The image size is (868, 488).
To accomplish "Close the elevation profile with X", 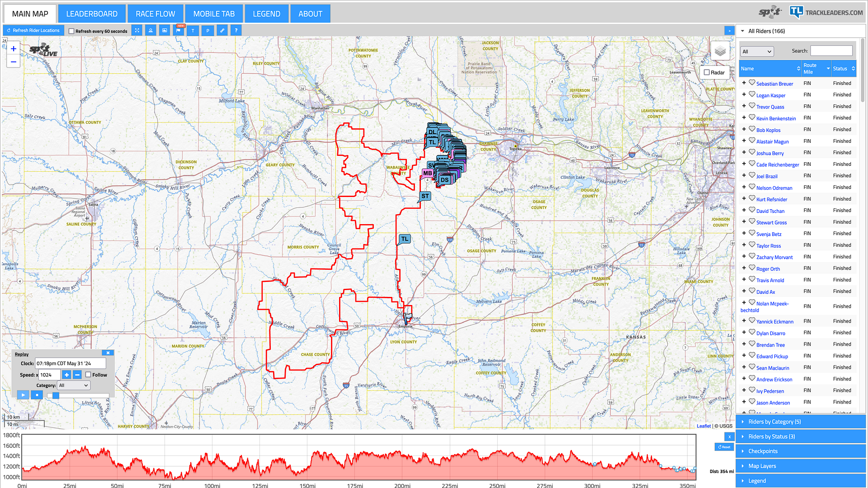I will pyautogui.click(x=729, y=436).
